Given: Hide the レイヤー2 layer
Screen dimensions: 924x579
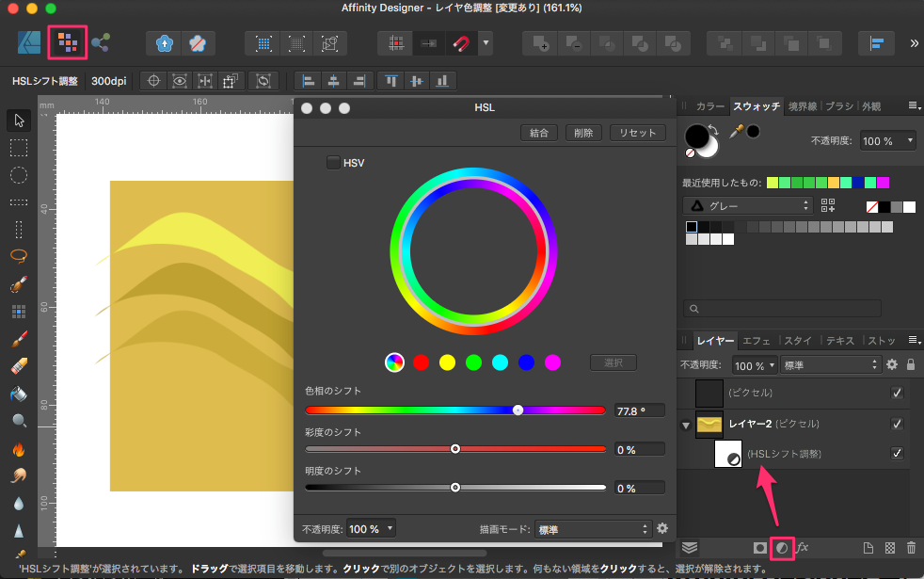Looking at the screenshot, I should [x=897, y=424].
